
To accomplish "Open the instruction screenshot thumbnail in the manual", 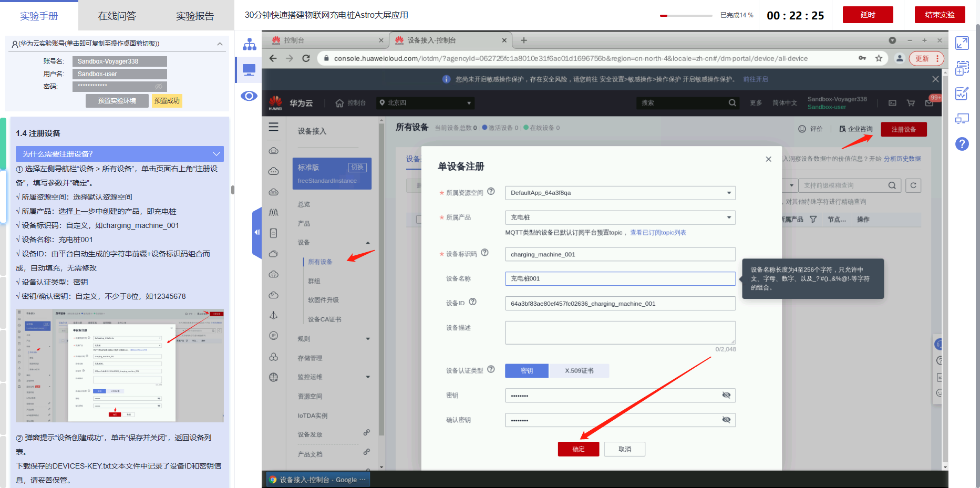I will [120, 366].
